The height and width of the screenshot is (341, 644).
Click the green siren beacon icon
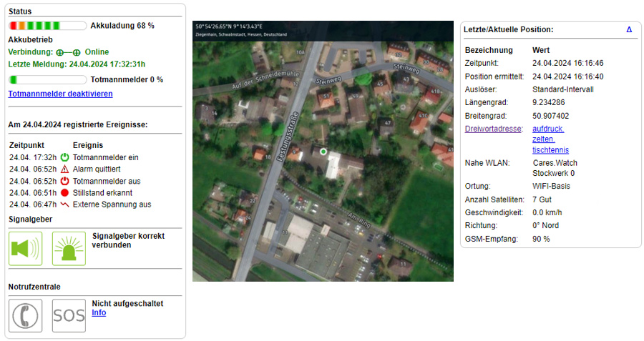[69, 249]
